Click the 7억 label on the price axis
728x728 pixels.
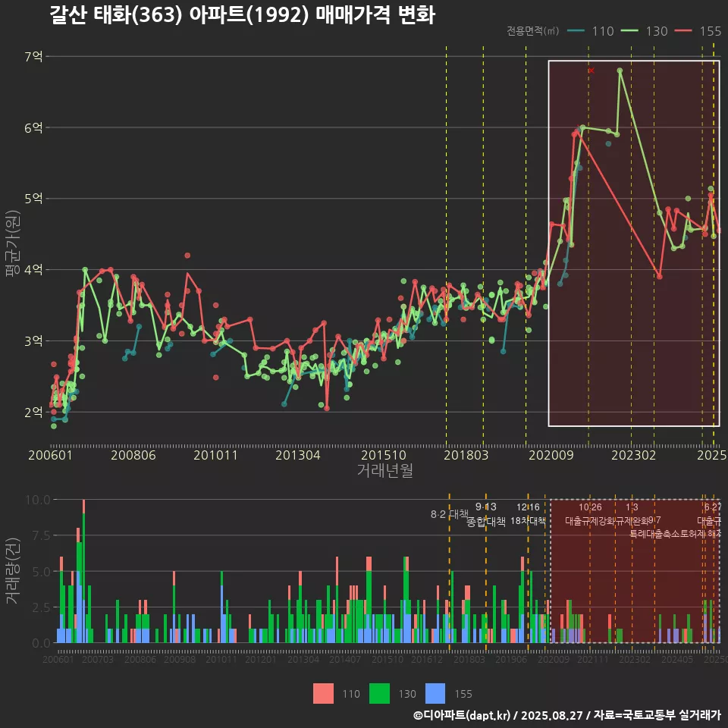coord(33,56)
